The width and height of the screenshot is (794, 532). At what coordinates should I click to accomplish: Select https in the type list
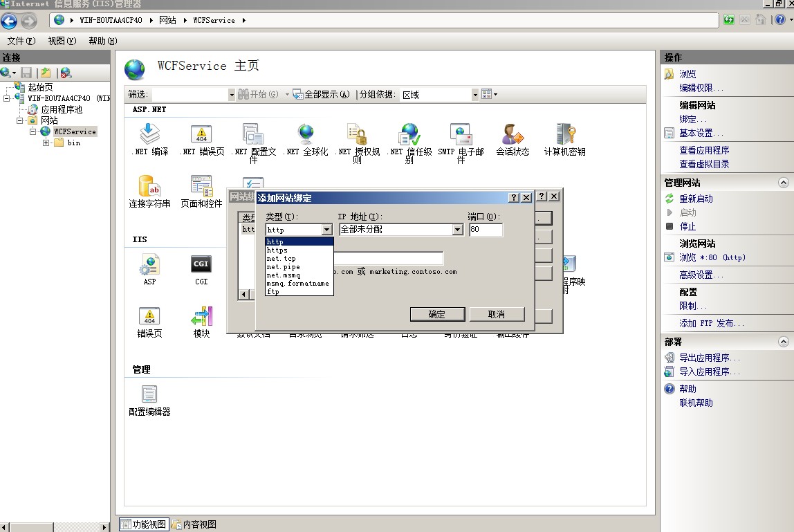(x=299, y=250)
